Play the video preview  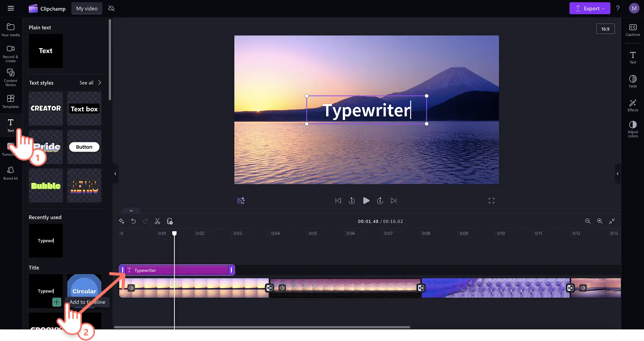[366, 201]
